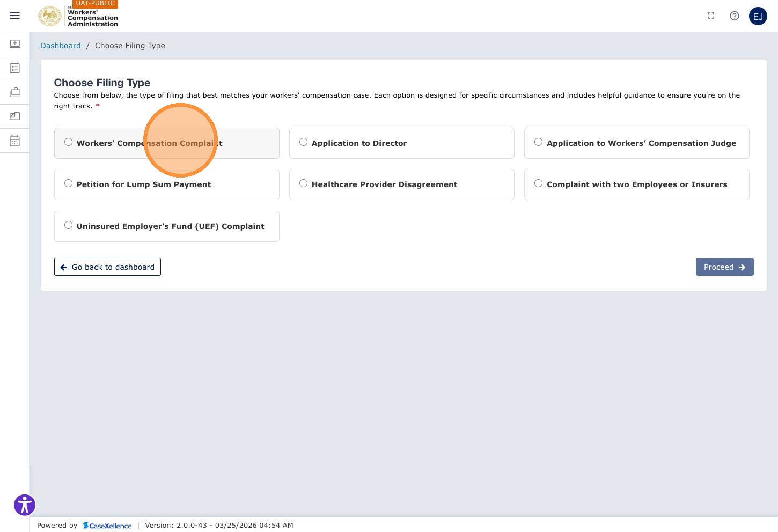Click the version 2.0.0-43 footer text
This screenshot has width=778, height=532.
pos(219,526)
